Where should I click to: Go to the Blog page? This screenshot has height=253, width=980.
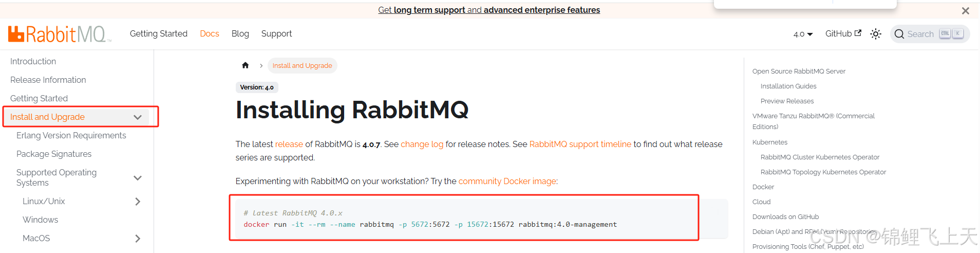pos(240,33)
